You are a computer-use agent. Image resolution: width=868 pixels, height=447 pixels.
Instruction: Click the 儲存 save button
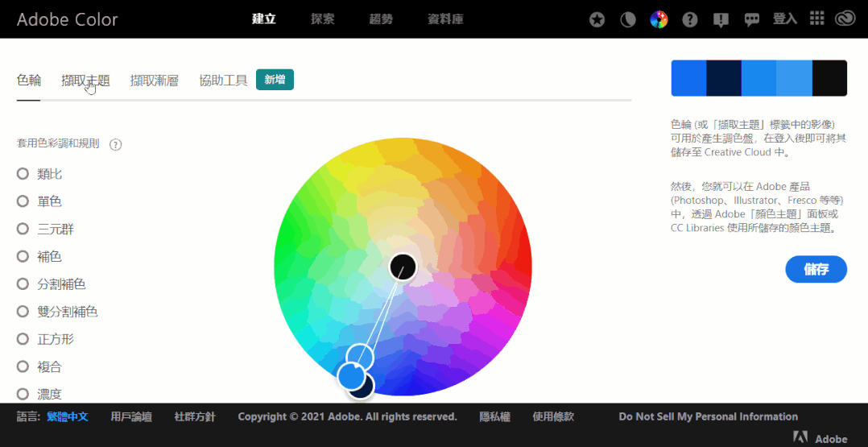[x=816, y=269]
